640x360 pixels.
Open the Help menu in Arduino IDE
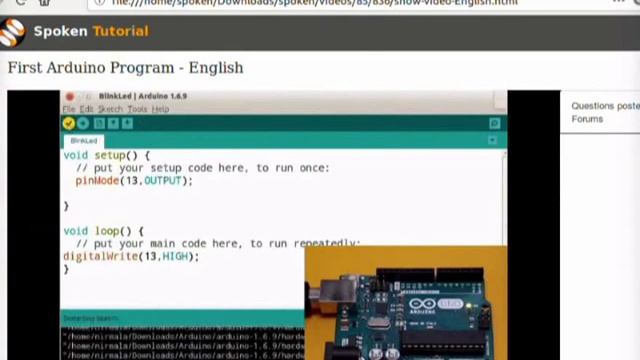(160, 109)
